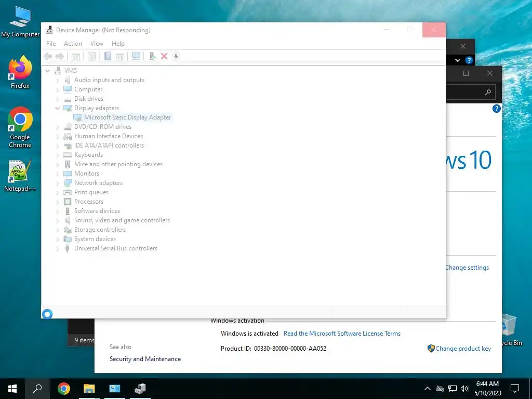This screenshot has height=399, width=532.
Task: Click the Product ID text 00330-80000-00000-AA052
Action: [x=290, y=349]
